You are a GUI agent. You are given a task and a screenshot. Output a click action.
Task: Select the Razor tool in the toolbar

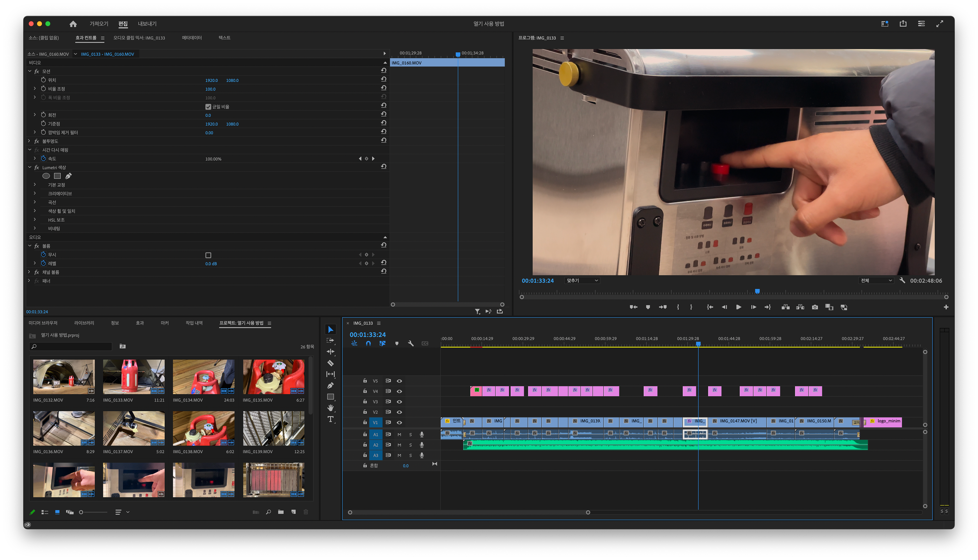(330, 363)
